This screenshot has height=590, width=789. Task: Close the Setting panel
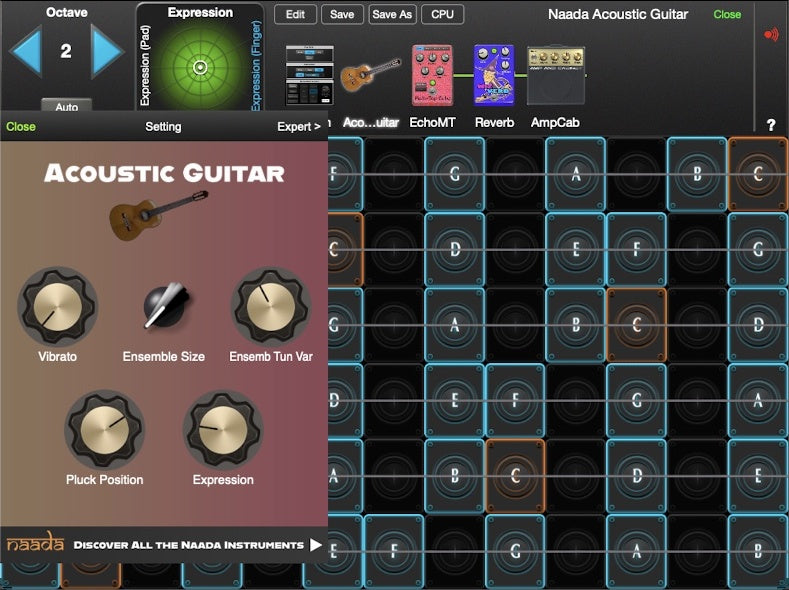21,127
